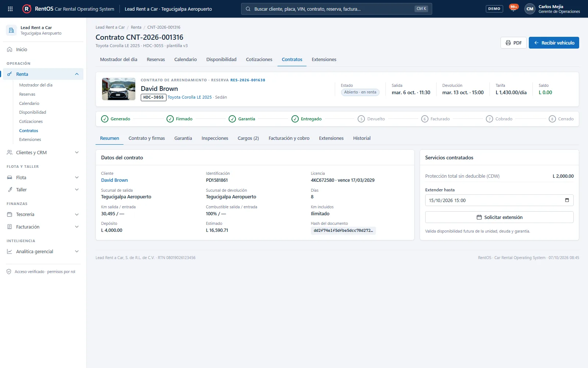Collapse the Renta sidebar section
Image resolution: width=588 pixels, height=368 pixels.
pyautogui.click(x=77, y=74)
